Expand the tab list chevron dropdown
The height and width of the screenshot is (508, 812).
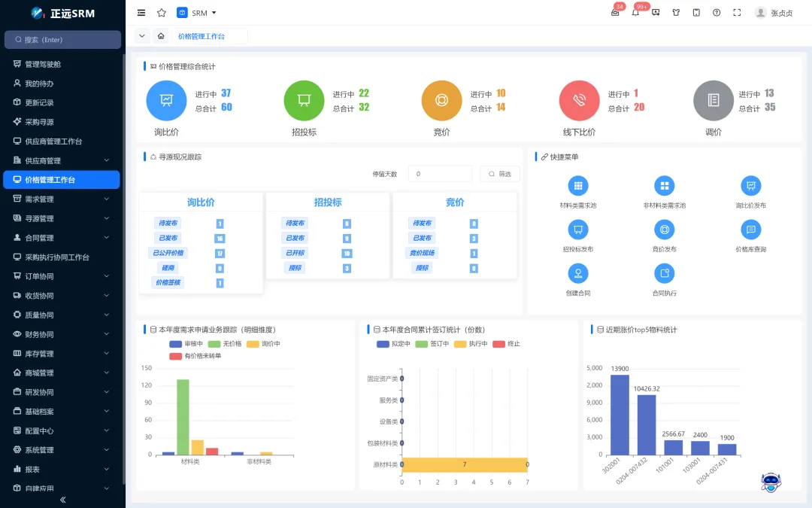[142, 36]
